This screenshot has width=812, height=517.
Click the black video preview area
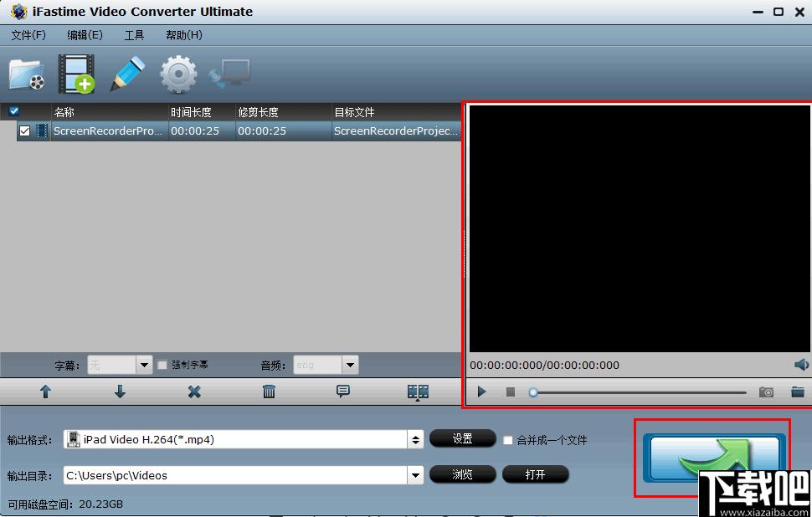tap(640, 228)
